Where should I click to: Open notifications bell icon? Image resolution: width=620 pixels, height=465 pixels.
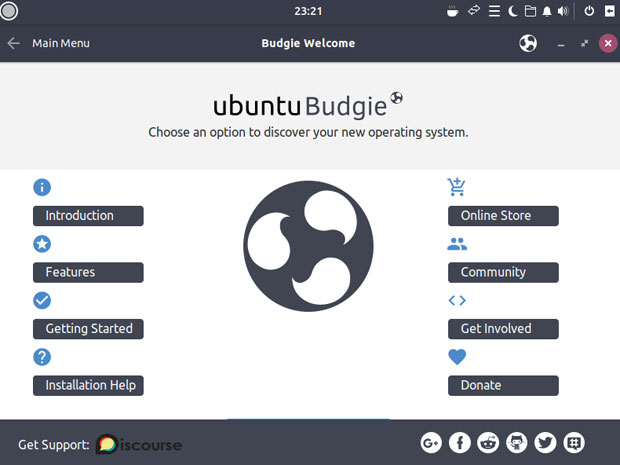tap(547, 11)
